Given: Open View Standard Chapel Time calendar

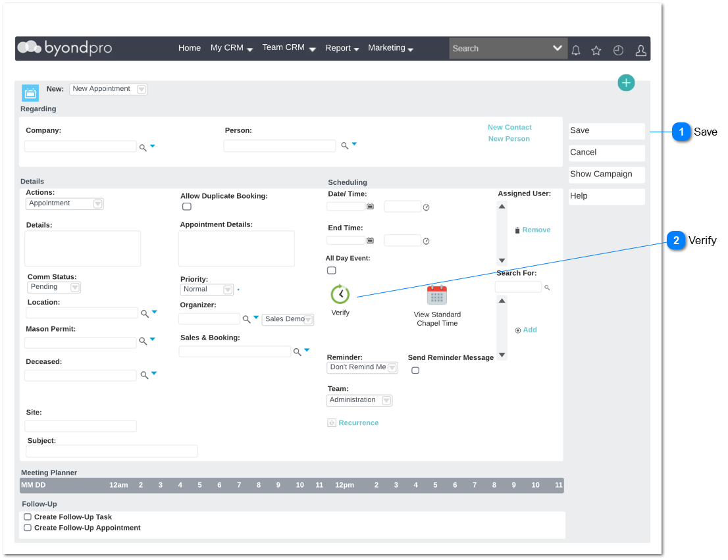Looking at the screenshot, I should coord(437,294).
